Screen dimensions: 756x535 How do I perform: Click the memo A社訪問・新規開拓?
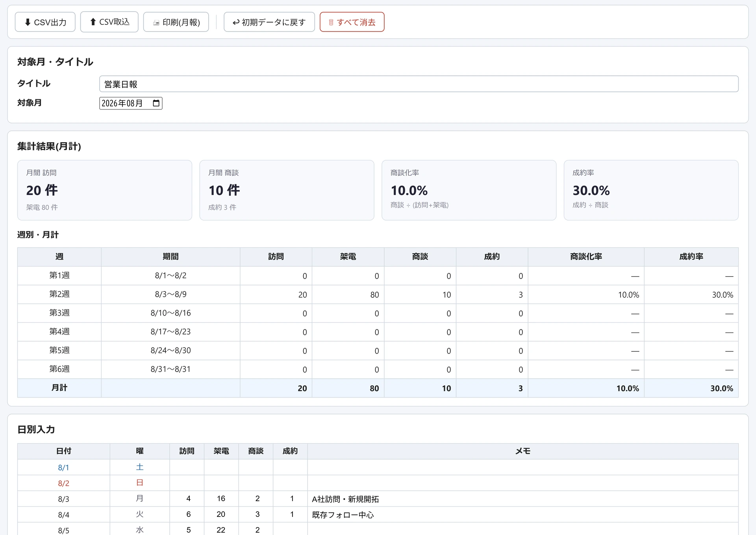(x=523, y=499)
